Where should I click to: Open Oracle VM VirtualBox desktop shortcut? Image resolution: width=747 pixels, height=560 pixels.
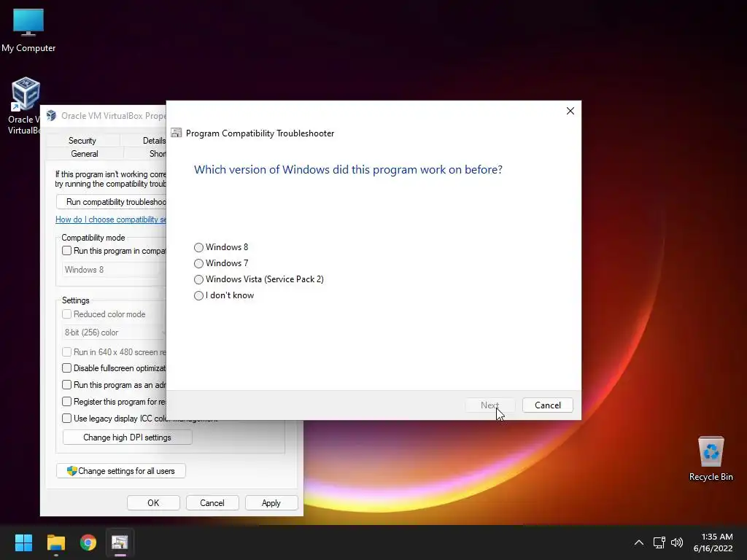pyautogui.click(x=24, y=105)
